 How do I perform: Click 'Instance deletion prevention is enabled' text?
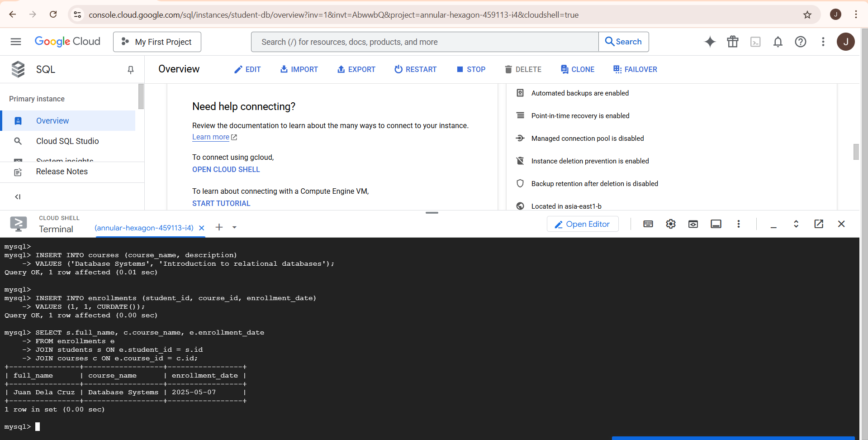[x=590, y=161]
